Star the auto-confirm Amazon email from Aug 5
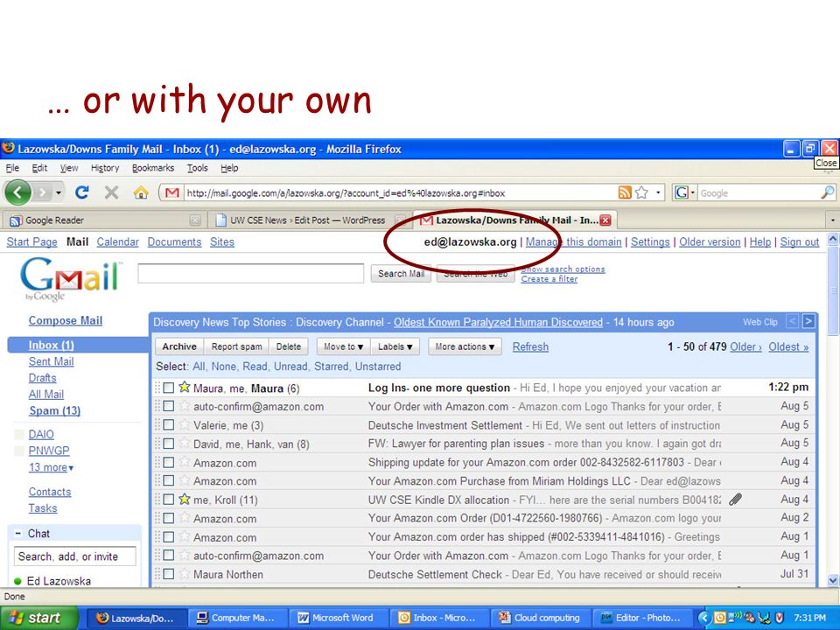The width and height of the screenshot is (840, 630). click(185, 406)
